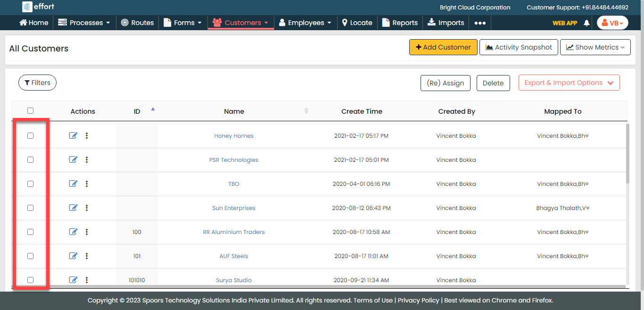
Task: Click the notification bell icon
Action: tap(586, 23)
